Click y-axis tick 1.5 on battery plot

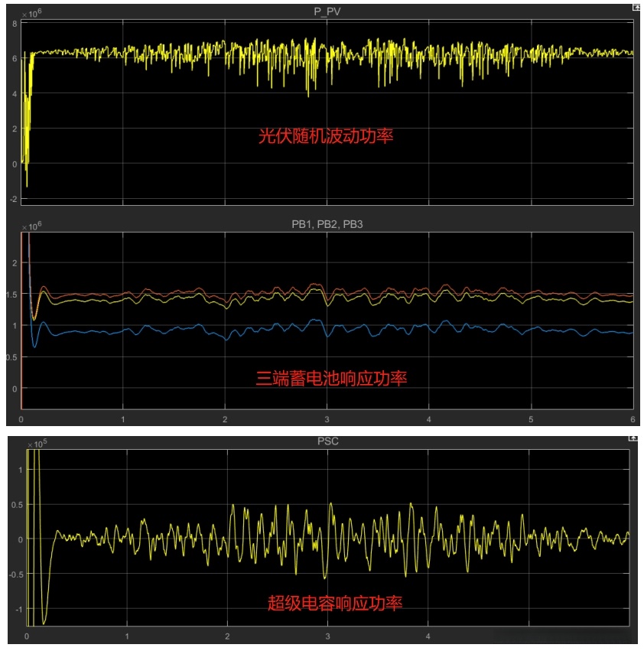[11, 295]
